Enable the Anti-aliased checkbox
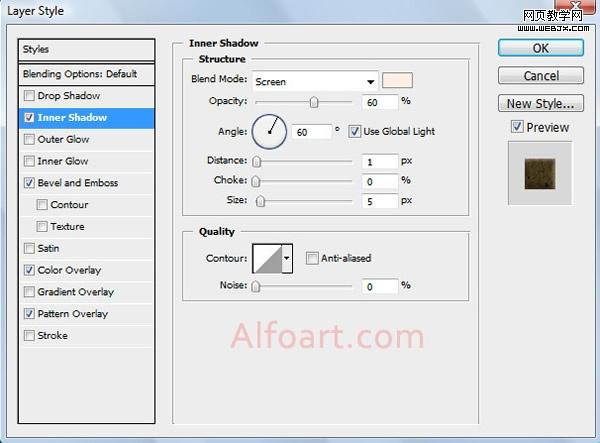Screen dimensions: 600x443 point(312,258)
